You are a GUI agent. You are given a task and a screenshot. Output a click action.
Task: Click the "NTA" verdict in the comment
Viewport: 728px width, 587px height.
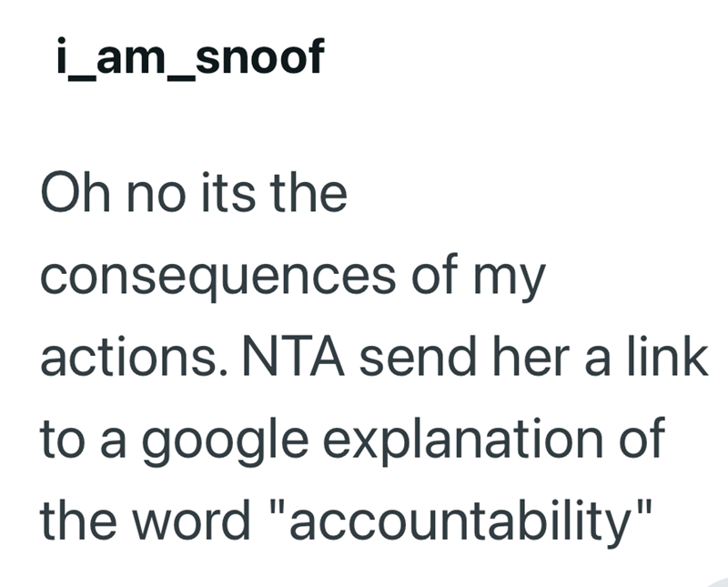[293, 356]
